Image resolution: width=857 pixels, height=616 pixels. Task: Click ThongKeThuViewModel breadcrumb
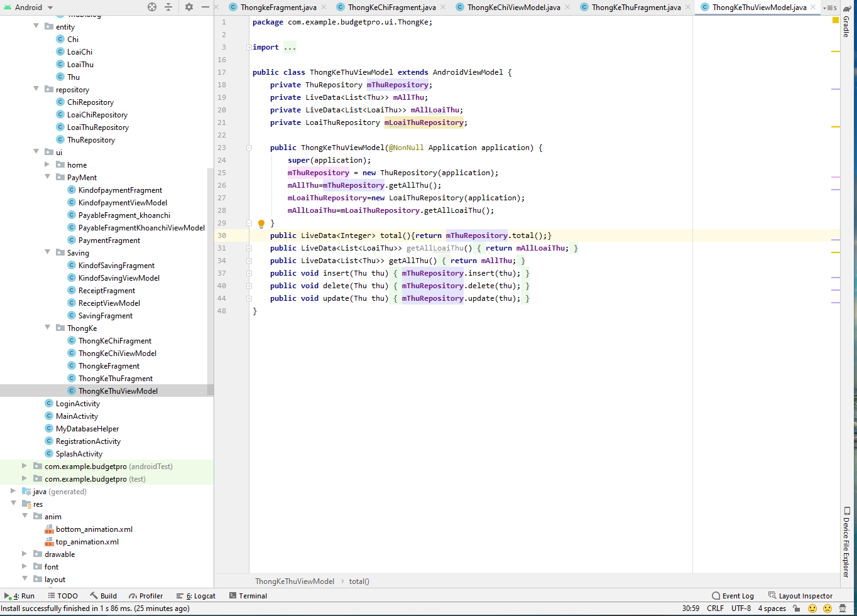(x=295, y=581)
